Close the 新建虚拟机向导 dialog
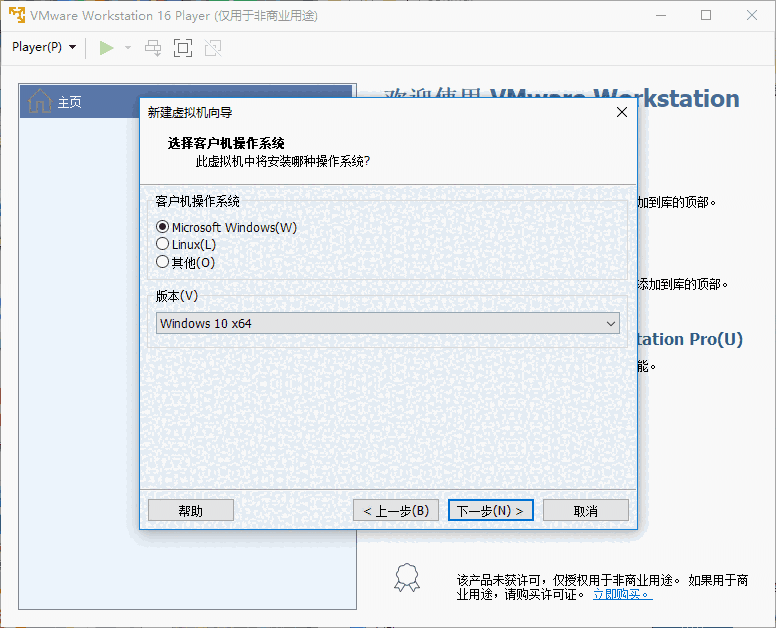776x628 pixels. [622, 112]
